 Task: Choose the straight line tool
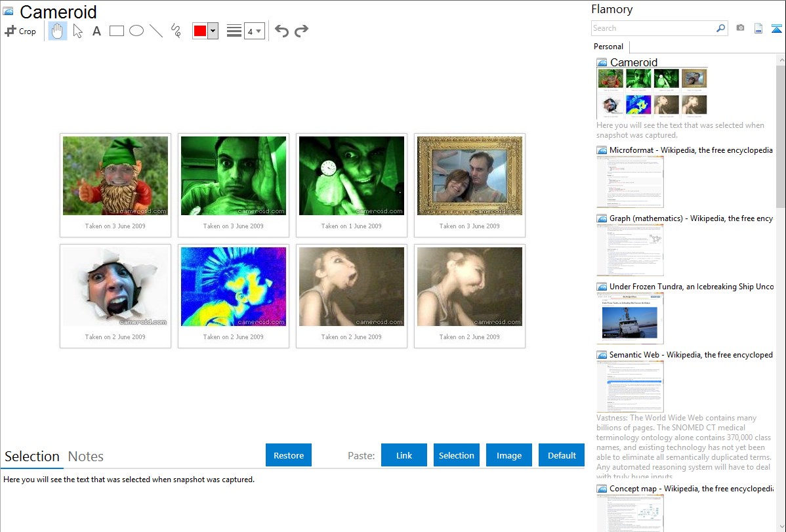click(x=156, y=31)
